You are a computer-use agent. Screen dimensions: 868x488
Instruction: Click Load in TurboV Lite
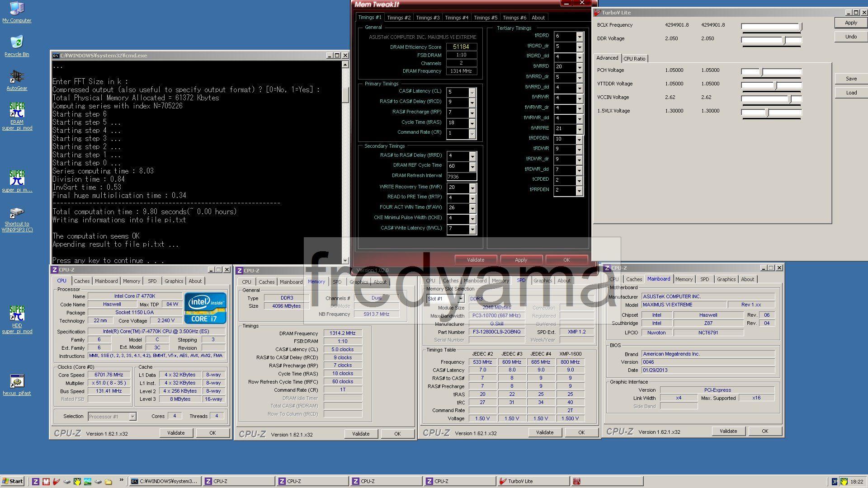coord(851,93)
